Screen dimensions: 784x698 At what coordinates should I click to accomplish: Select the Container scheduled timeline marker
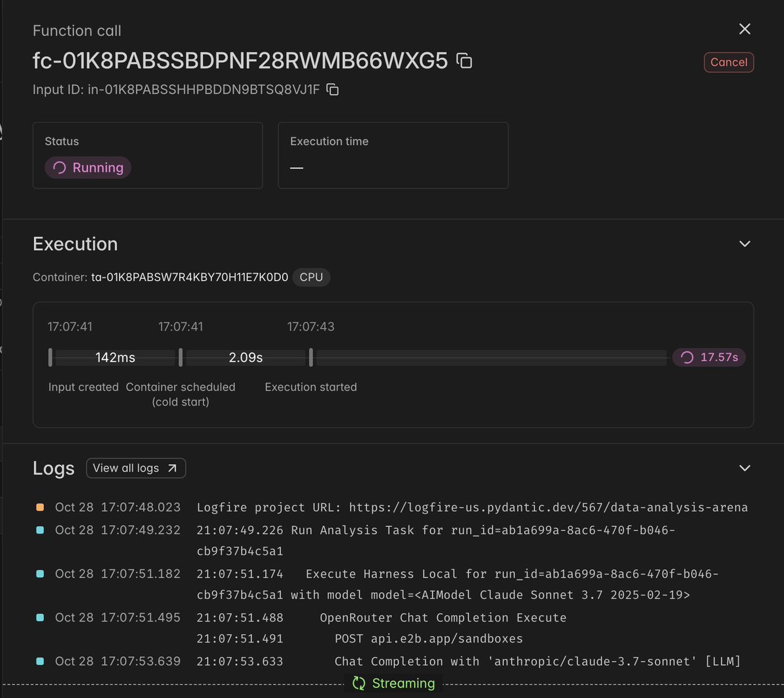pyautogui.click(x=181, y=357)
